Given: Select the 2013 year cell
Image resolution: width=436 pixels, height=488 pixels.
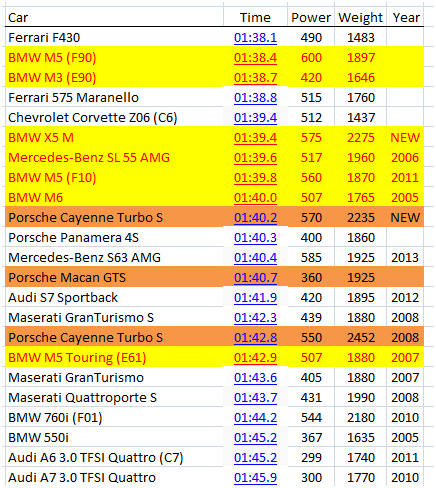Looking at the screenshot, I should pos(405,257).
